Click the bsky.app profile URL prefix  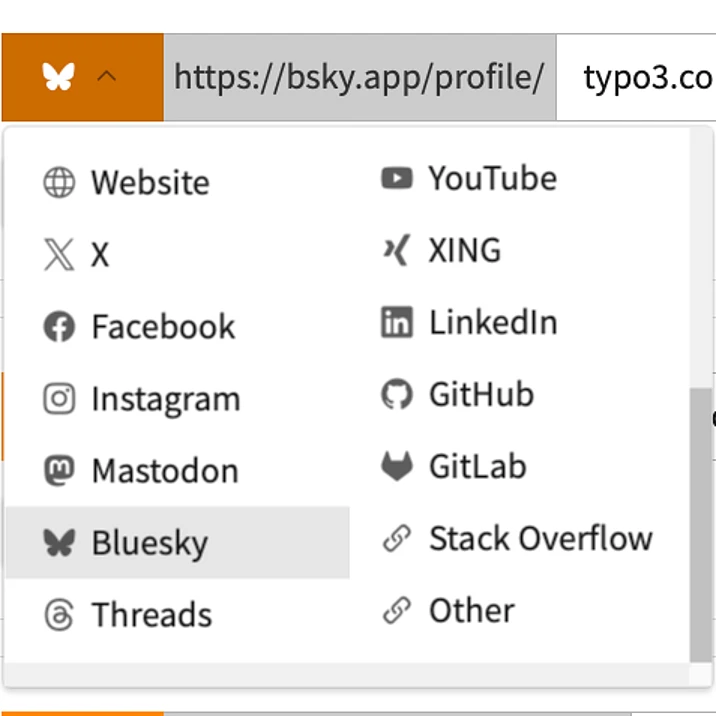tap(359, 78)
